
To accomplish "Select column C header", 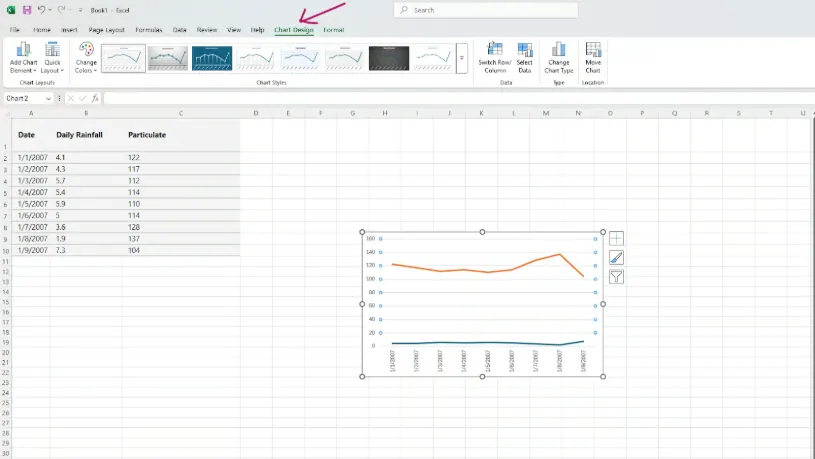I will pyautogui.click(x=181, y=113).
